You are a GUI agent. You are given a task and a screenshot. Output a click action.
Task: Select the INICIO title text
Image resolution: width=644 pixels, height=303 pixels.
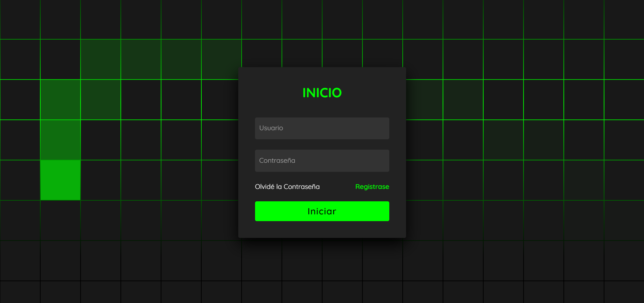point(321,93)
